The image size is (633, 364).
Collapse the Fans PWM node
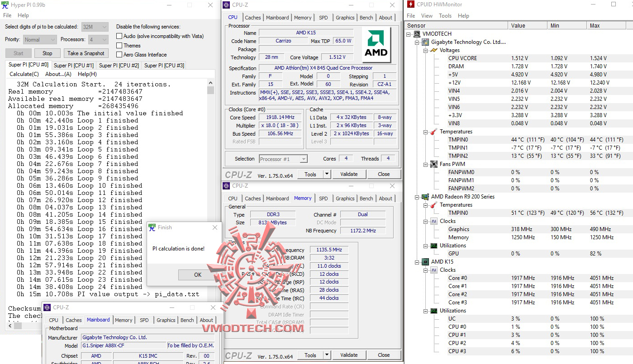tap(426, 164)
